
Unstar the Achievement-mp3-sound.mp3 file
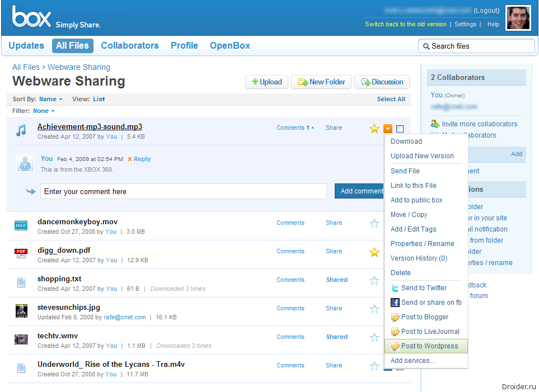coord(374,129)
